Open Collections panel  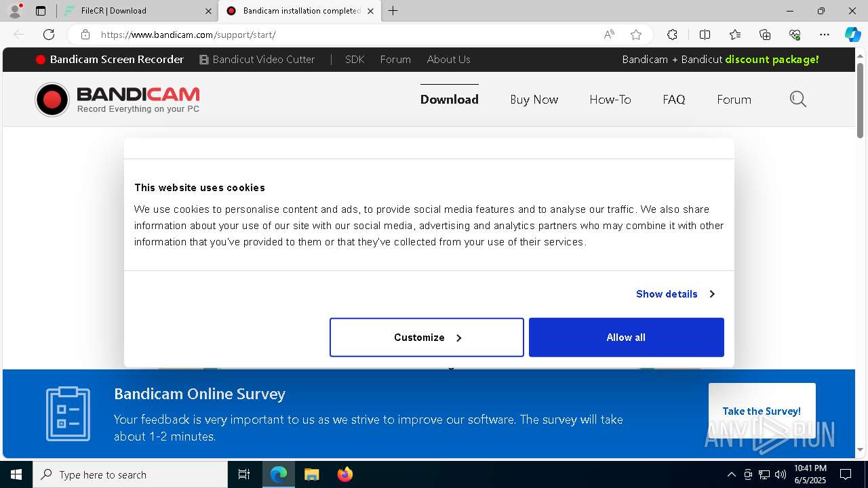(765, 35)
